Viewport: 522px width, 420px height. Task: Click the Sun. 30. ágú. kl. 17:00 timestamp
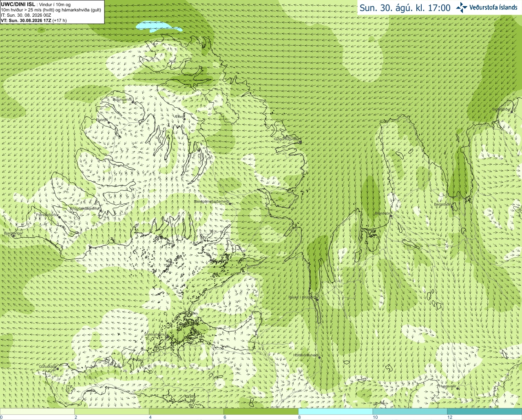click(405, 8)
